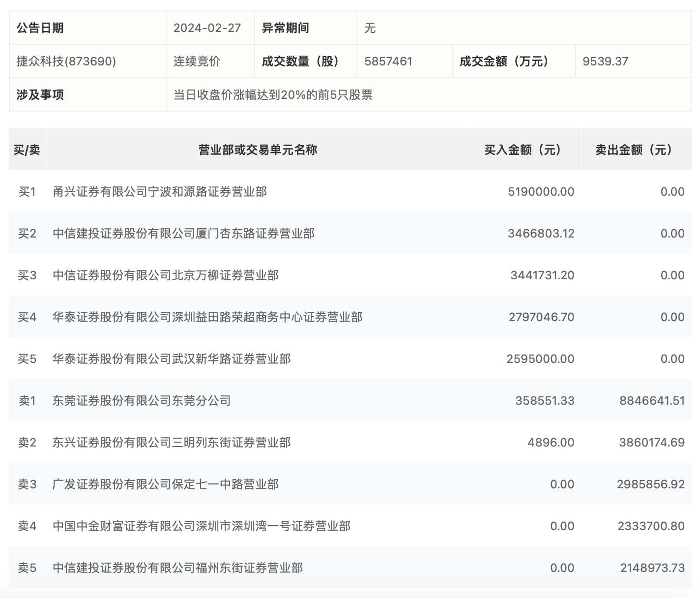Screen dimensions: 700x598
Task: Click buy amount 3441731.20
Action: [x=542, y=275]
